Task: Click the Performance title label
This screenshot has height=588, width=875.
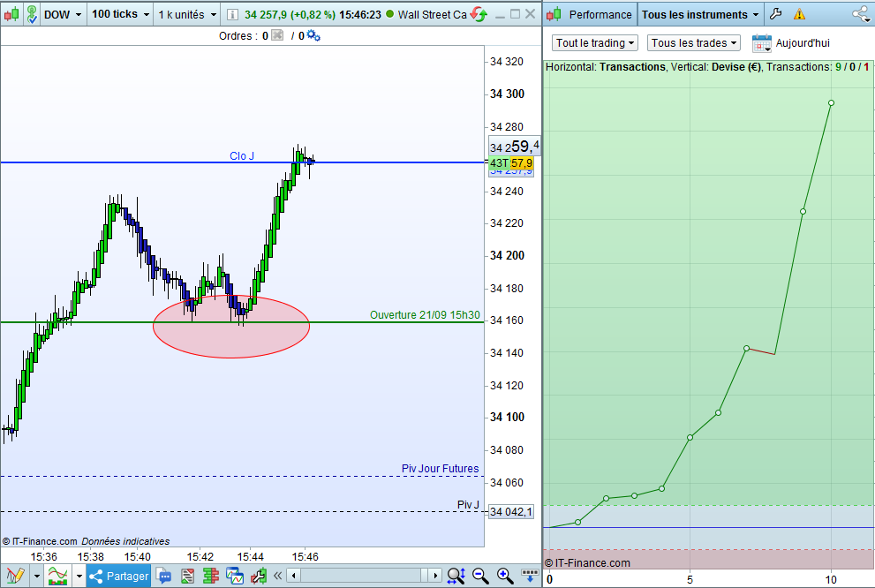Action: pos(600,14)
